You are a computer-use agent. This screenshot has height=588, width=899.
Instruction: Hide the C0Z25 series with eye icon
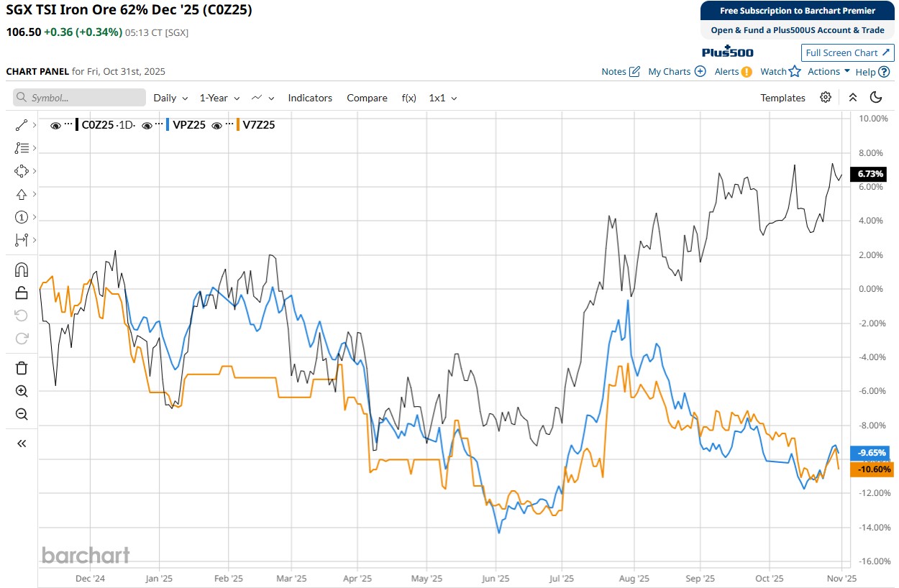[55, 125]
